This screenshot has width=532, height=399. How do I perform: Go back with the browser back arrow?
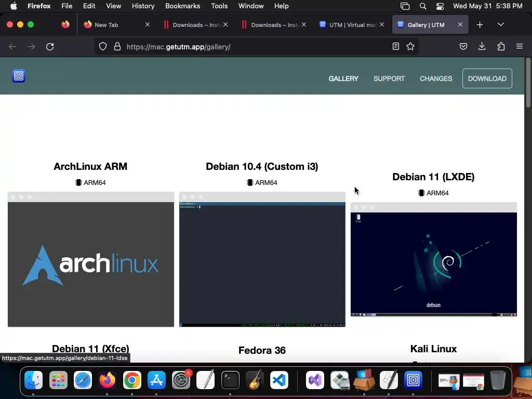tap(12, 46)
